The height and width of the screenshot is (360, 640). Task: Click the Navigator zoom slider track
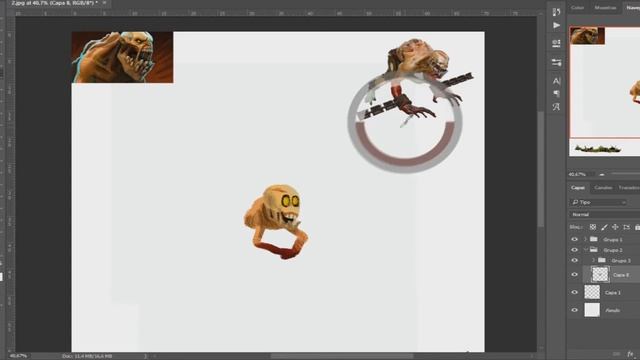625,174
